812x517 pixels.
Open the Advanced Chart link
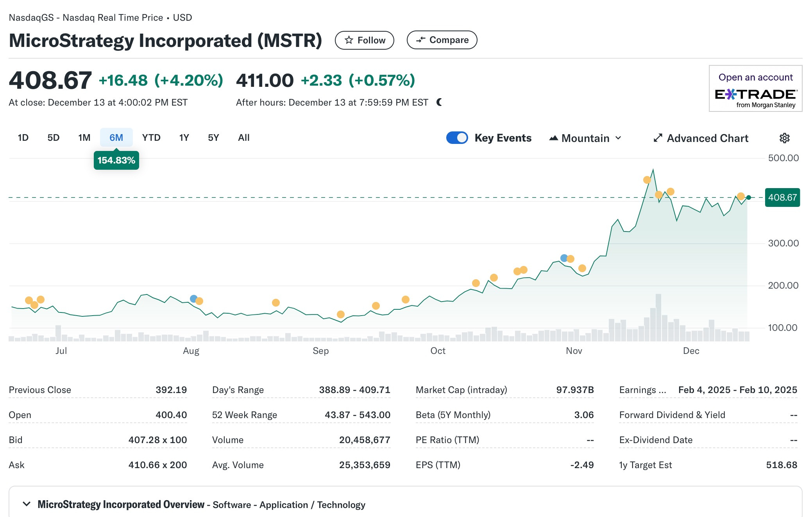pyautogui.click(x=701, y=138)
